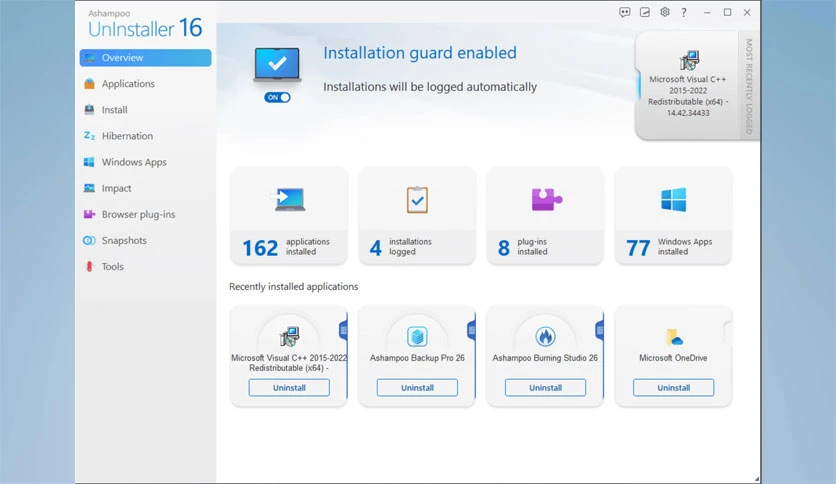Screen dimensions: 836x484
Task: Click the Ashampoo Burning Studio flame icon
Action: point(545,336)
